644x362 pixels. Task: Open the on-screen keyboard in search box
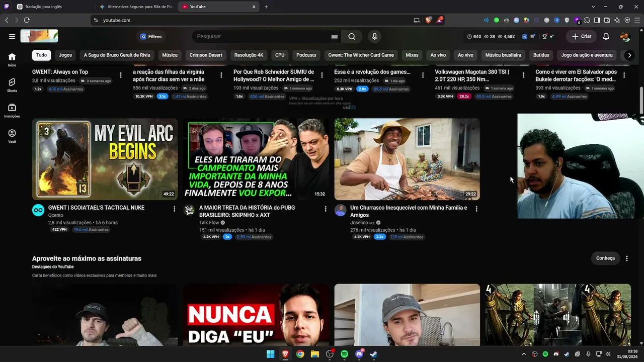pos(334,37)
